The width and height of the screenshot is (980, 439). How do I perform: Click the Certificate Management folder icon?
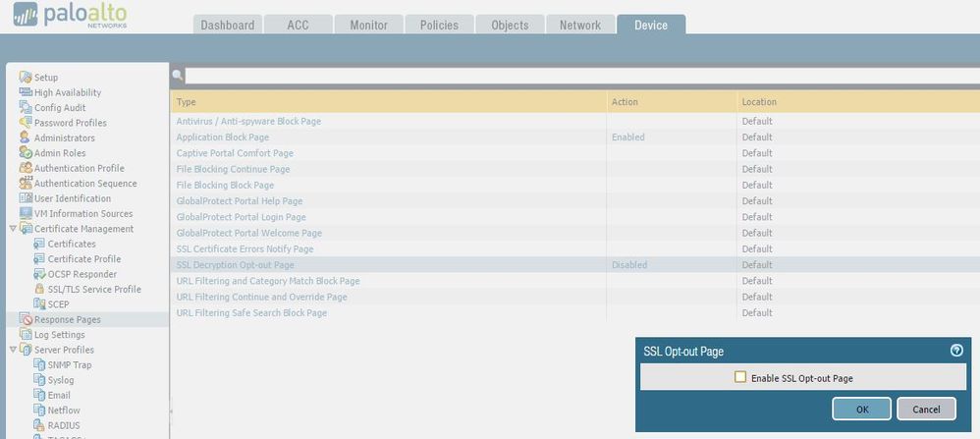[25, 228]
